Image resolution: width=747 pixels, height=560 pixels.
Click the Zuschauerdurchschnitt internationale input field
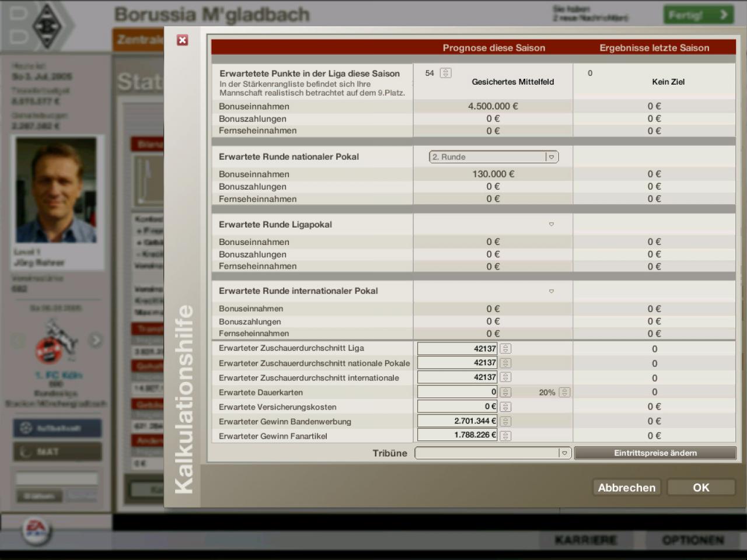pyautogui.click(x=458, y=377)
